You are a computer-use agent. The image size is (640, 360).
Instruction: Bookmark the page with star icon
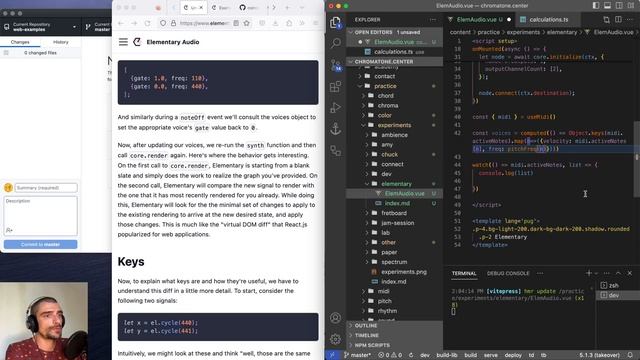click(x=247, y=23)
